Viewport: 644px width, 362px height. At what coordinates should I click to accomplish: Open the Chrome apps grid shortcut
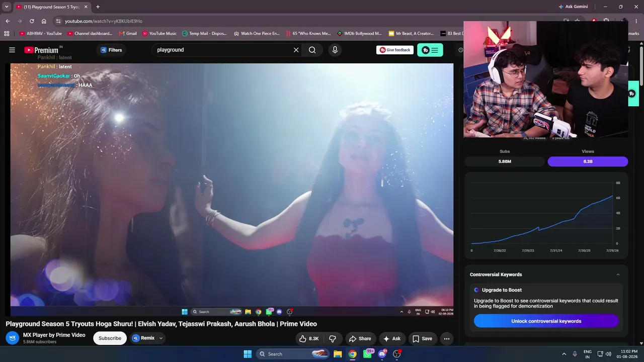(7, 34)
